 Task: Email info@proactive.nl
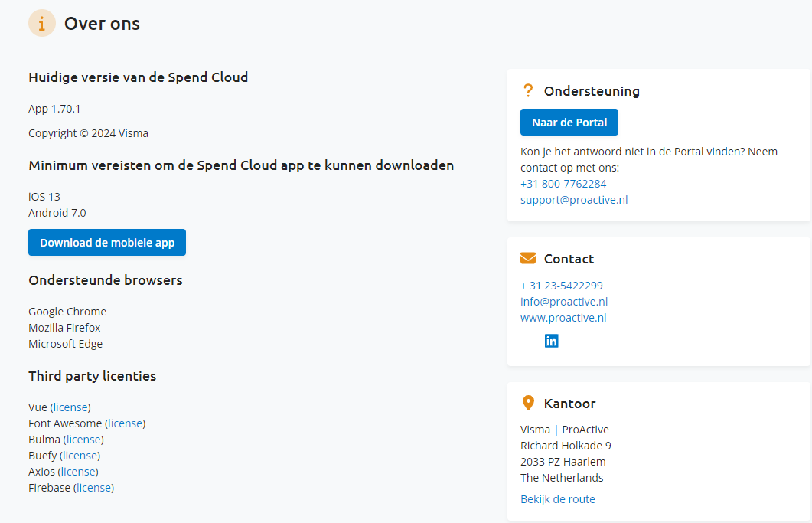point(564,302)
